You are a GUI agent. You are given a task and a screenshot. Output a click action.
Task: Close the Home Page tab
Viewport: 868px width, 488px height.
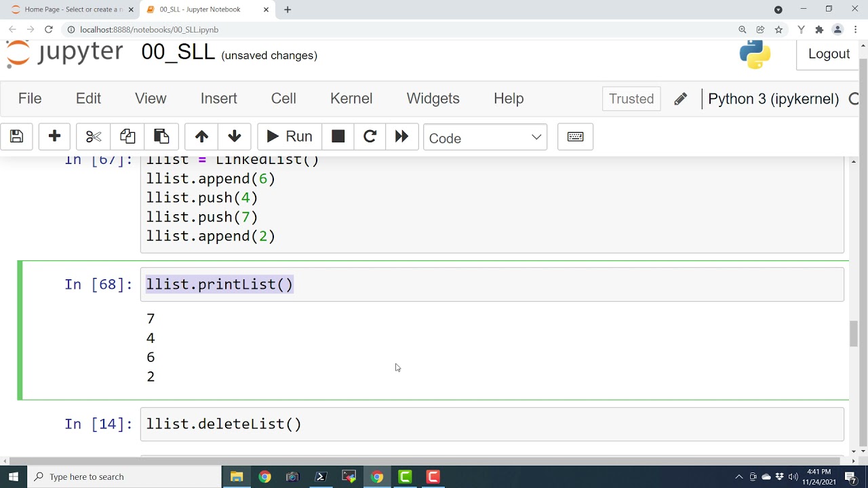[131, 9]
